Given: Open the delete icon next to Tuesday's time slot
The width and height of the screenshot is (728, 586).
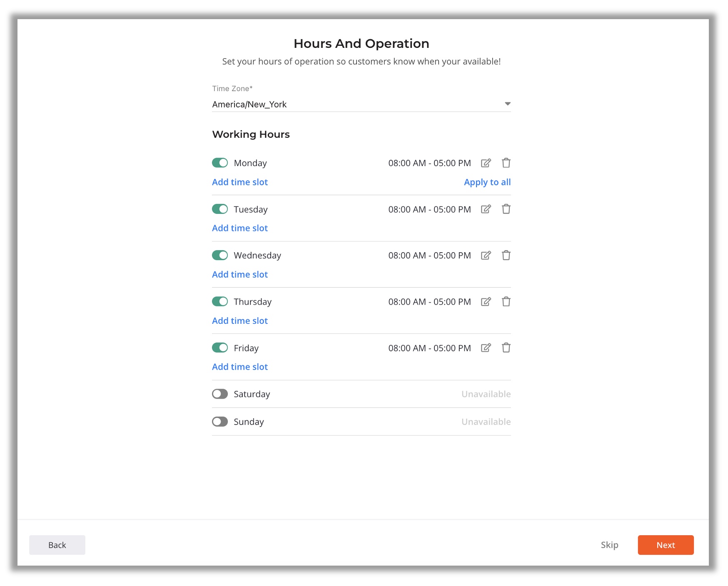Looking at the screenshot, I should [506, 209].
